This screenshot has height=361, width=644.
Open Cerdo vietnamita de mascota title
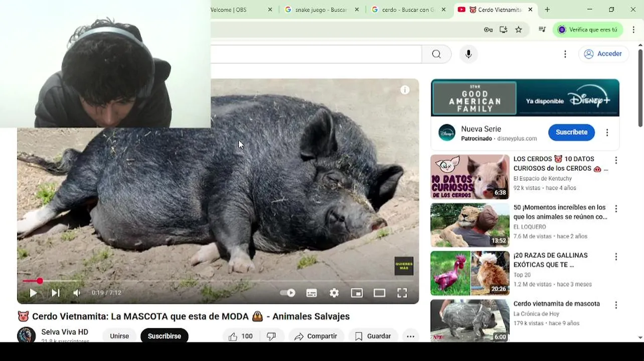pyautogui.click(x=557, y=304)
